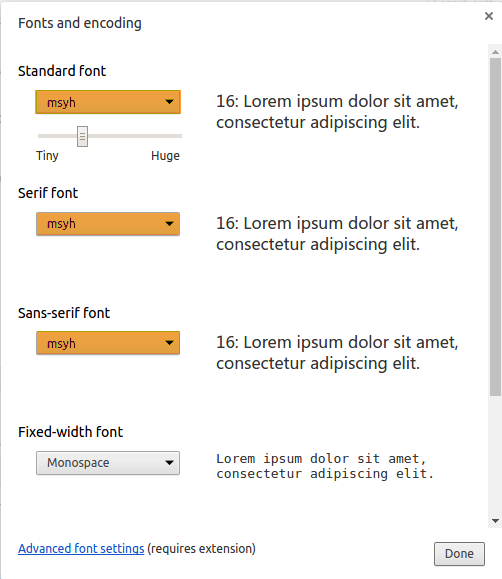Click the Standard font heading

(62, 71)
